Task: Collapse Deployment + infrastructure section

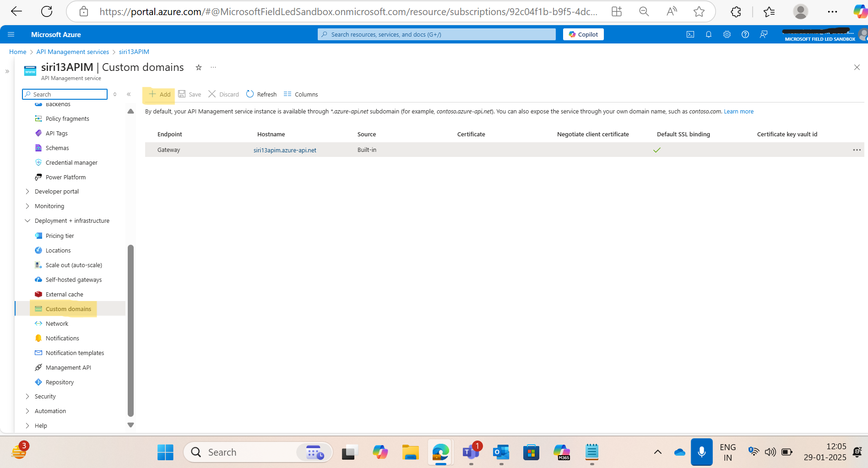Action: click(72, 221)
